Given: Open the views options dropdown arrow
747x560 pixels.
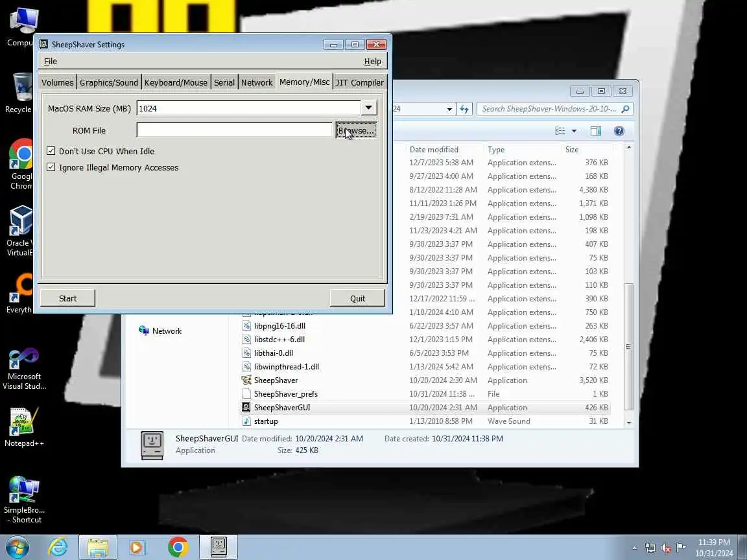Looking at the screenshot, I should click(574, 131).
